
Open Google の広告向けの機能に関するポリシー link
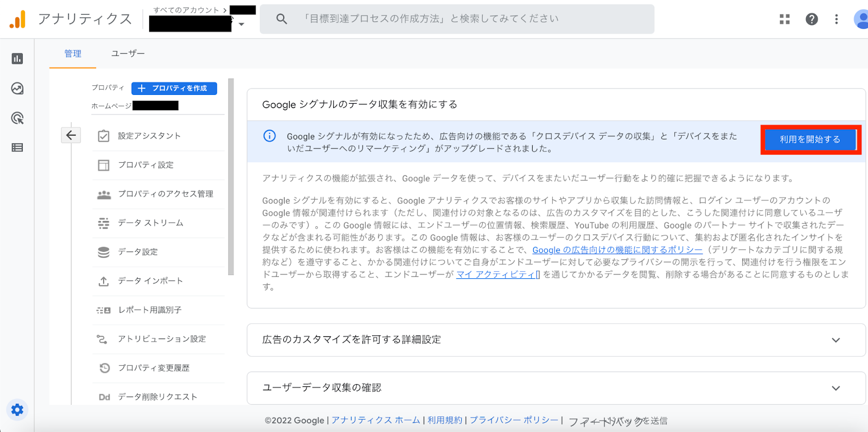click(x=617, y=250)
